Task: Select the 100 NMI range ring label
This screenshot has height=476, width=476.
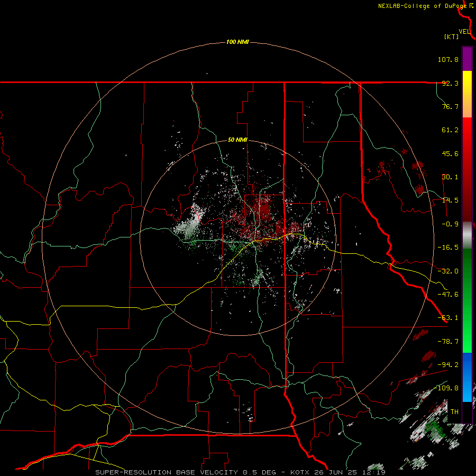Action: pos(237,42)
